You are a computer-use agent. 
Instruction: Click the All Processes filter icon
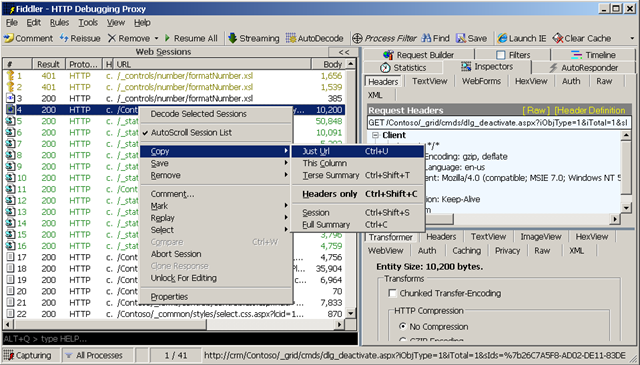tap(69, 355)
